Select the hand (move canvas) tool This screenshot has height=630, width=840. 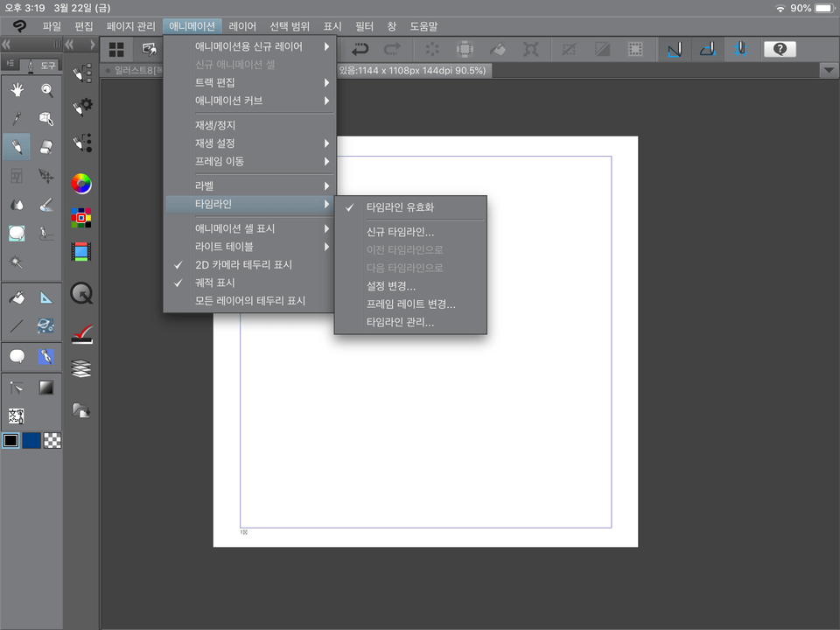pyautogui.click(x=17, y=89)
